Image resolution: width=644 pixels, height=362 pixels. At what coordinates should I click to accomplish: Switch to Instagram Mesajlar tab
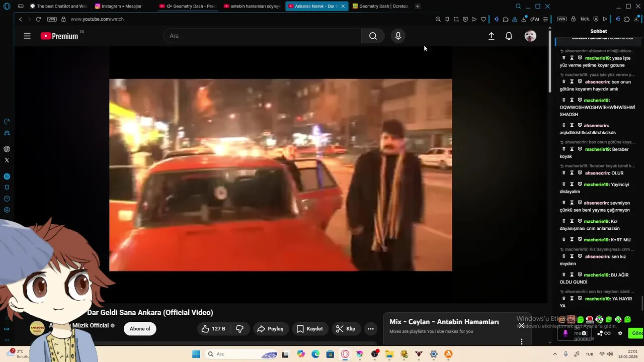click(122, 6)
